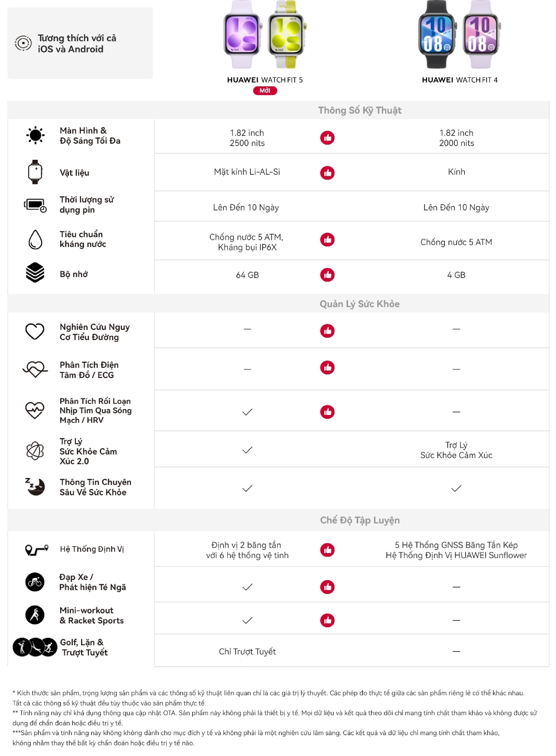Click the iOS and Android compatibility icon

(23, 43)
